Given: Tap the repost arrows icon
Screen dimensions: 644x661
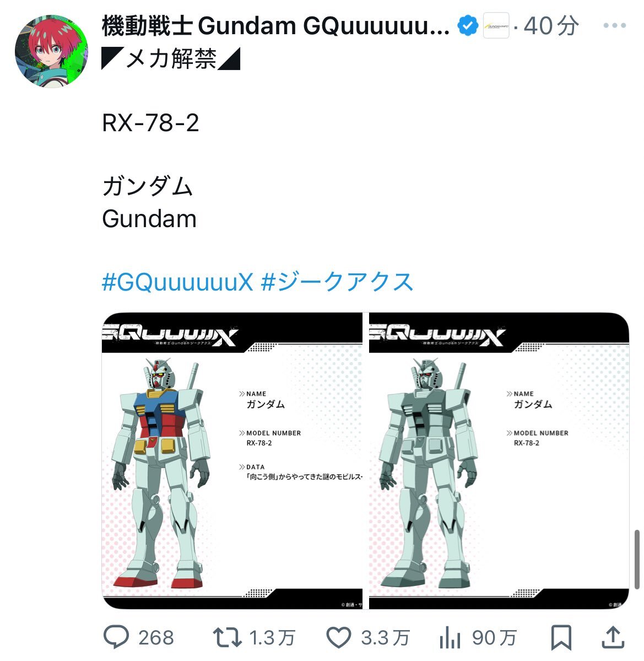Looking at the screenshot, I should 228,637.
